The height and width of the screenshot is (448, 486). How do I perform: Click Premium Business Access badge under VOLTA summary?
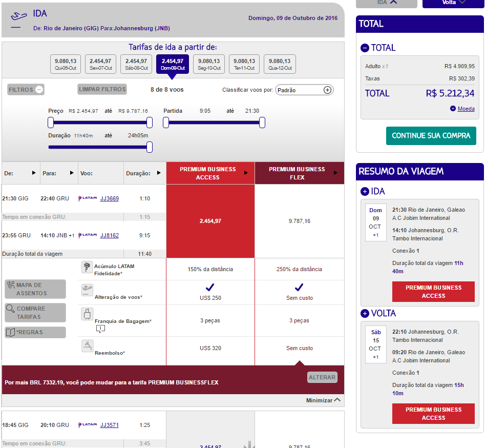pos(433,414)
